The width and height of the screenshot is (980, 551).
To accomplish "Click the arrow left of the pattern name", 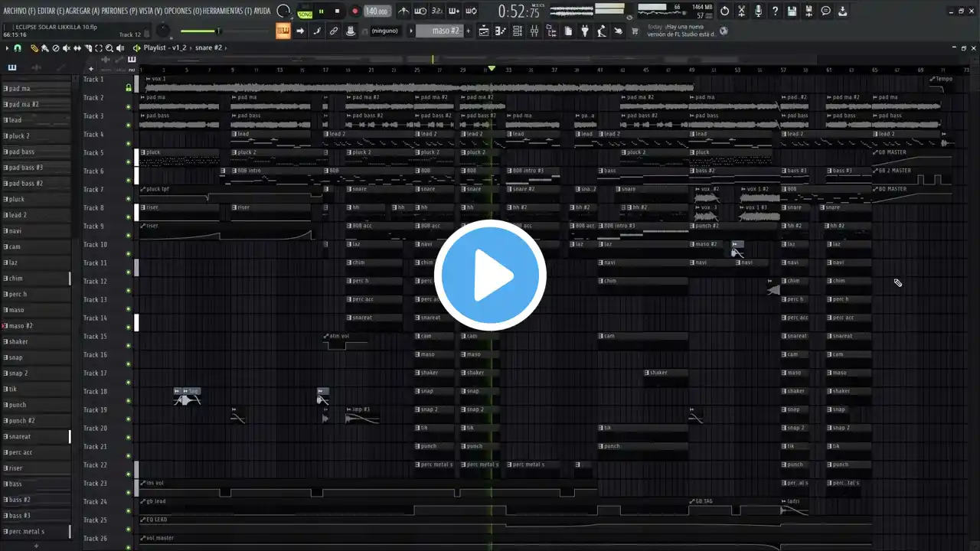I will click(x=411, y=31).
